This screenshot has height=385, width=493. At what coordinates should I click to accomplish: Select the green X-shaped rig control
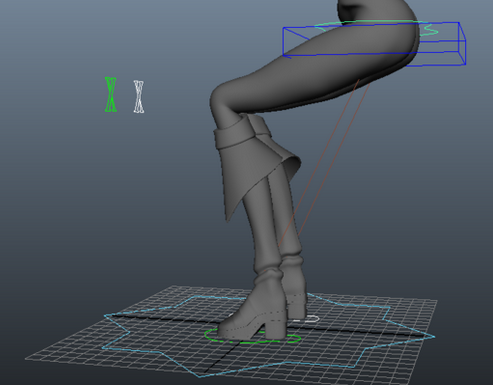111,95
